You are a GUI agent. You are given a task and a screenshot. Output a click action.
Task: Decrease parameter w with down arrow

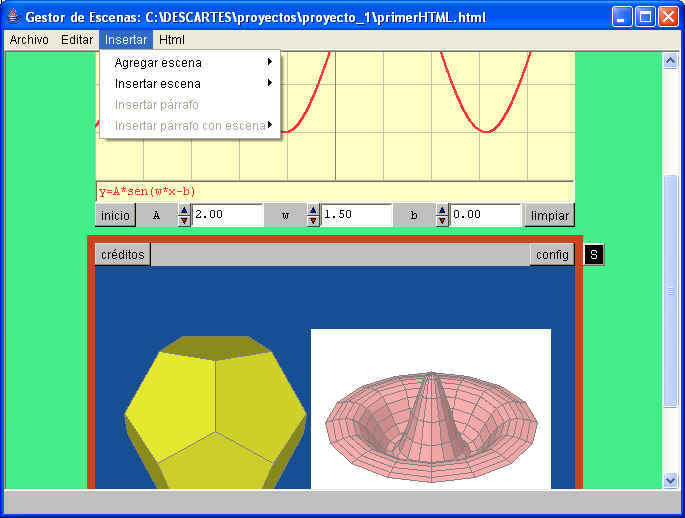pyautogui.click(x=313, y=221)
